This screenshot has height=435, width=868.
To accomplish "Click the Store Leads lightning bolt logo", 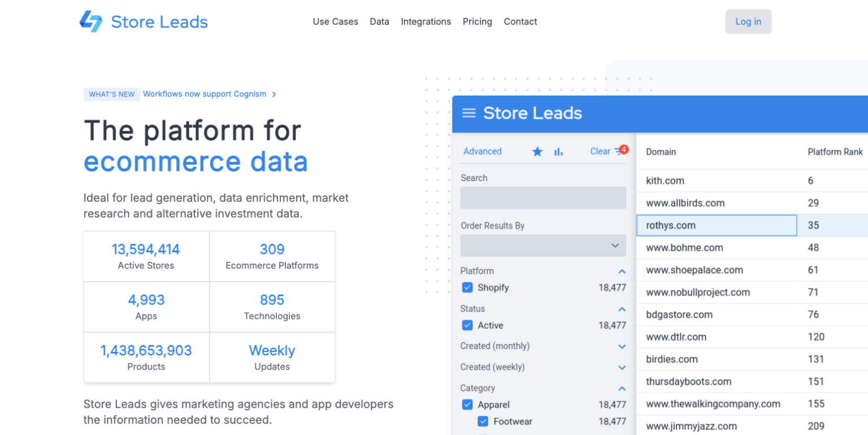I will click(x=92, y=21).
